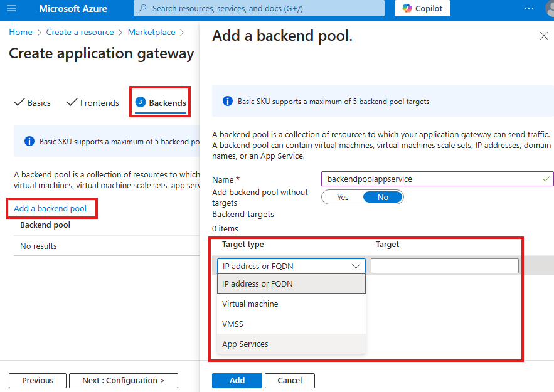Open Marketplace breadcrumb
Viewport: 554px width, 392px height.
(151, 32)
